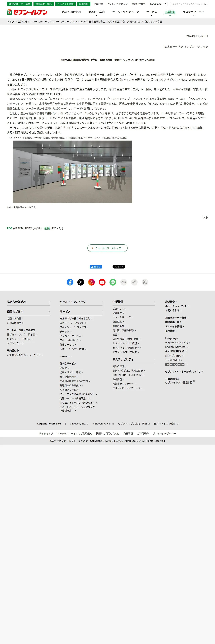Click the アルバイト情報 green header button
Screen dimensions: 215x644
66,4
